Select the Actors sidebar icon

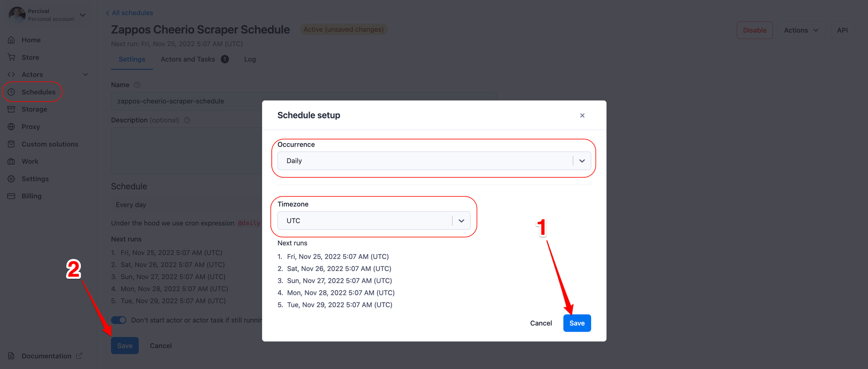(12, 74)
